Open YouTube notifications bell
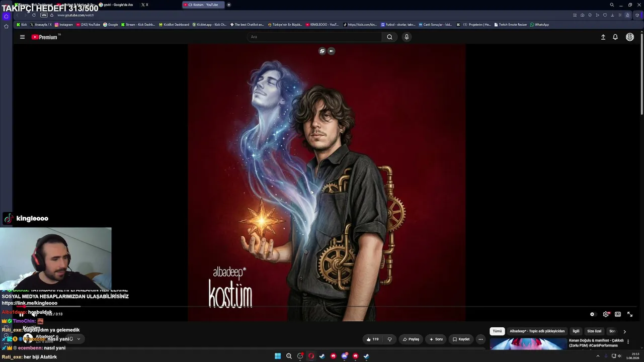Image resolution: width=644 pixels, height=362 pixels. (x=615, y=37)
